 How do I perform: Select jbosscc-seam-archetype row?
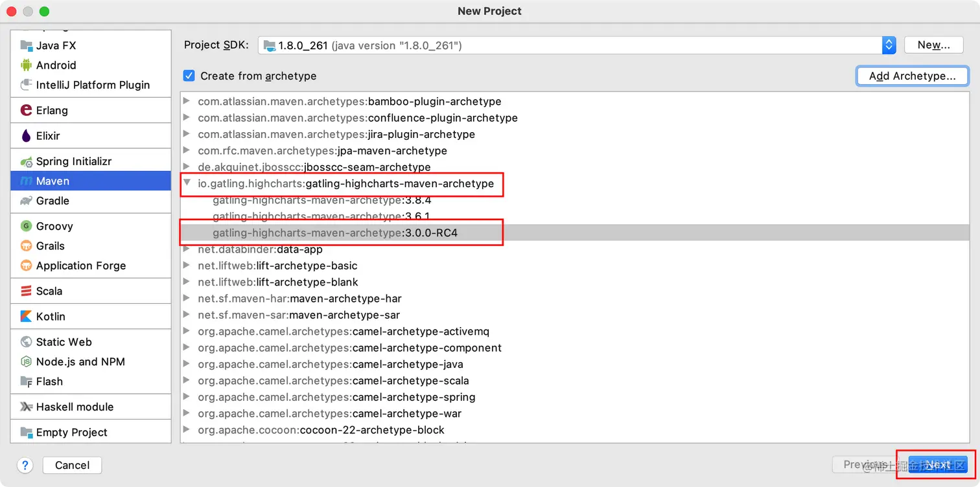(x=575, y=167)
